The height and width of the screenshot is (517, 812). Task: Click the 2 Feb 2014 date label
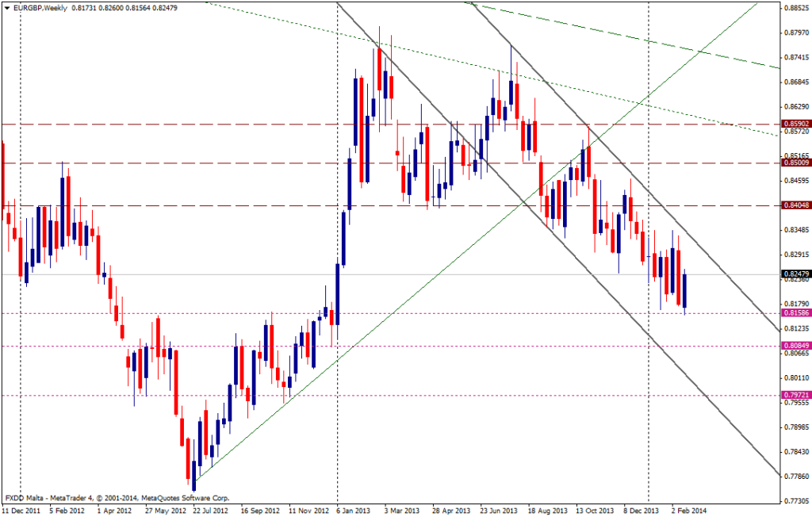(688, 512)
